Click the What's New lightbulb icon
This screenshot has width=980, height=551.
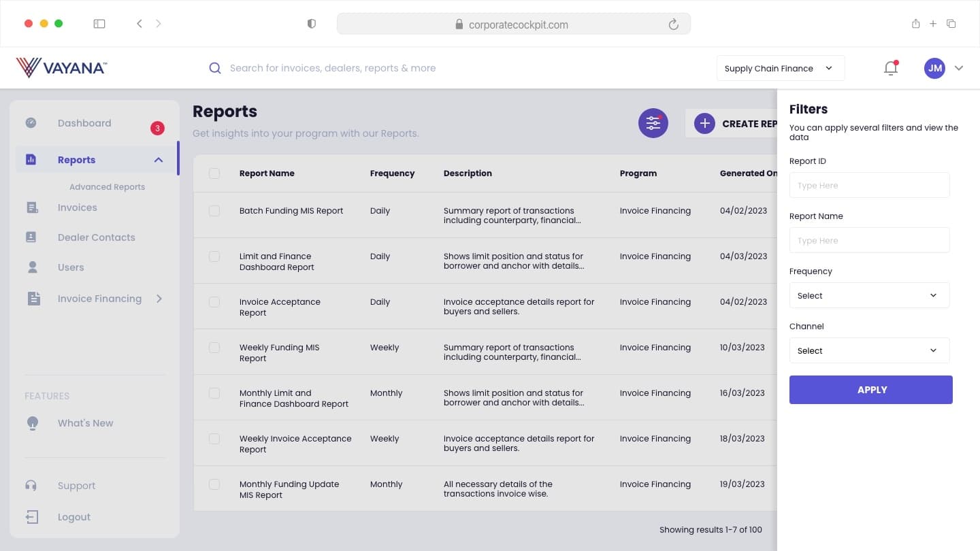32,423
